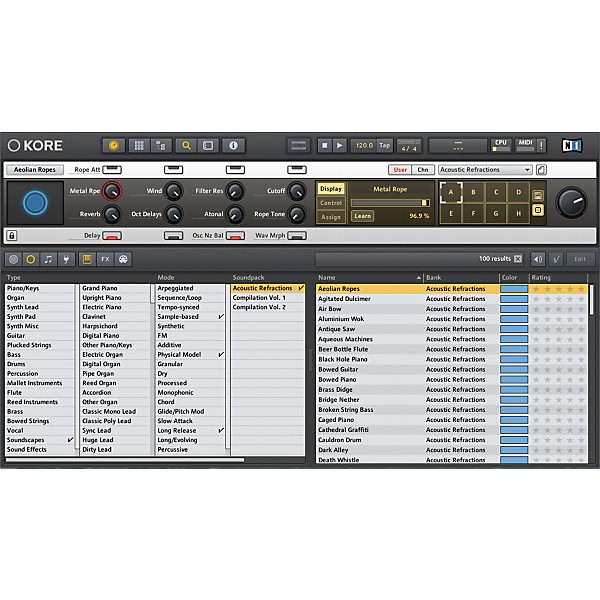Select the yellow ring browser filter
The image size is (600, 600).
pyautogui.click(x=31, y=259)
